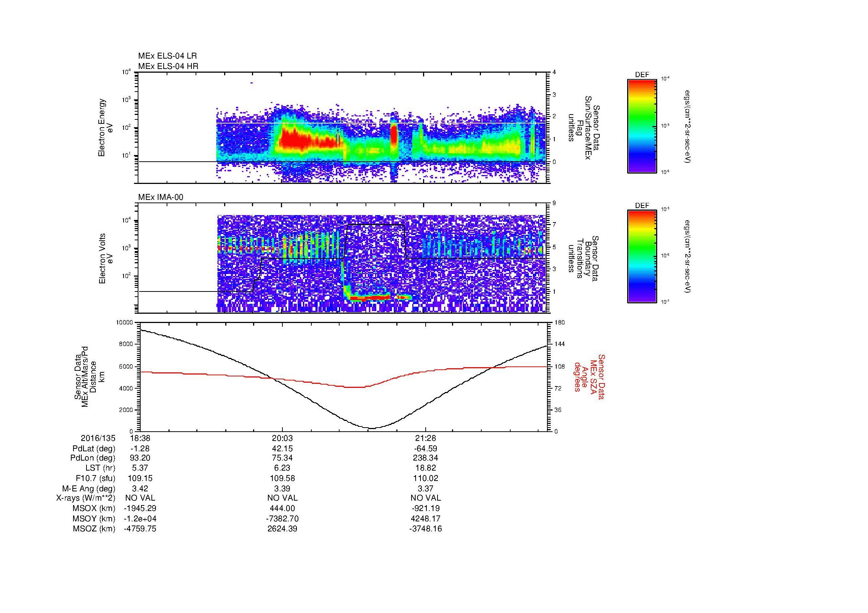Click the 'MEx IMA-00' panel title
868x613 pixels.
161,197
